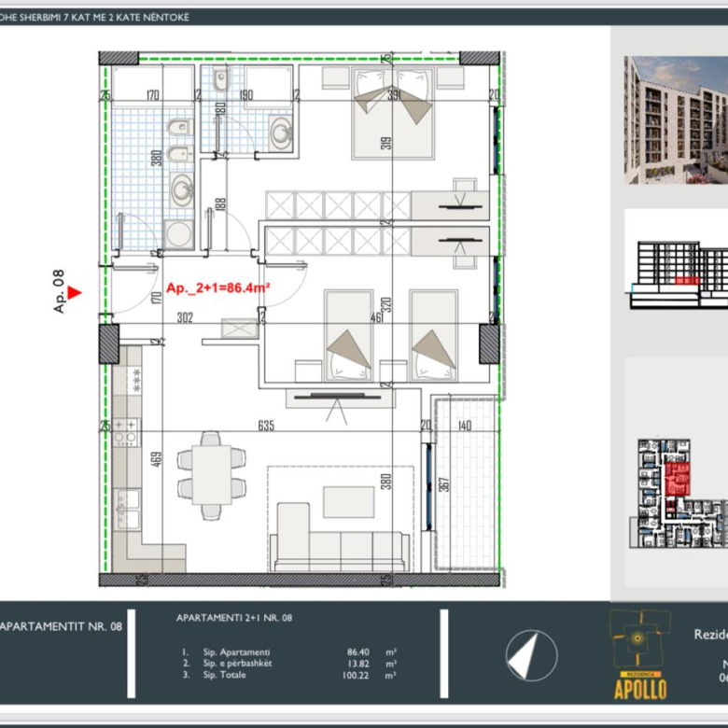
Task: Click the 635 living room dimension label
Action: click(266, 426)
